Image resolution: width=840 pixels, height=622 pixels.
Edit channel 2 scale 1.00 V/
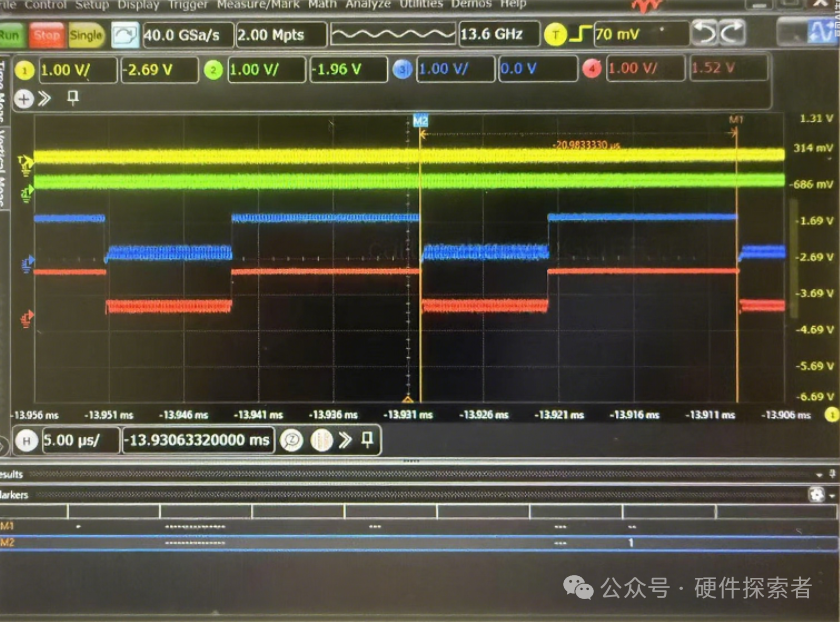coord(267,70)
